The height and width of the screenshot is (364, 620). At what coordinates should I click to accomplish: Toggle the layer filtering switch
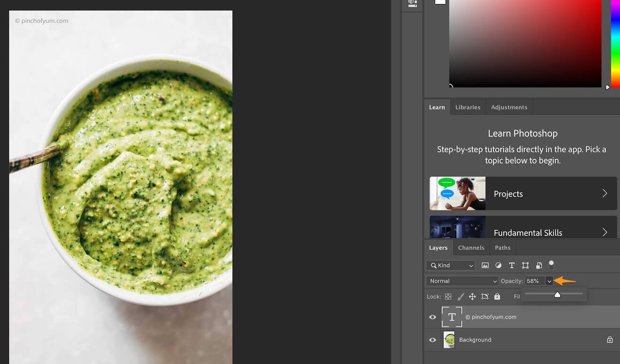[551, 265]
